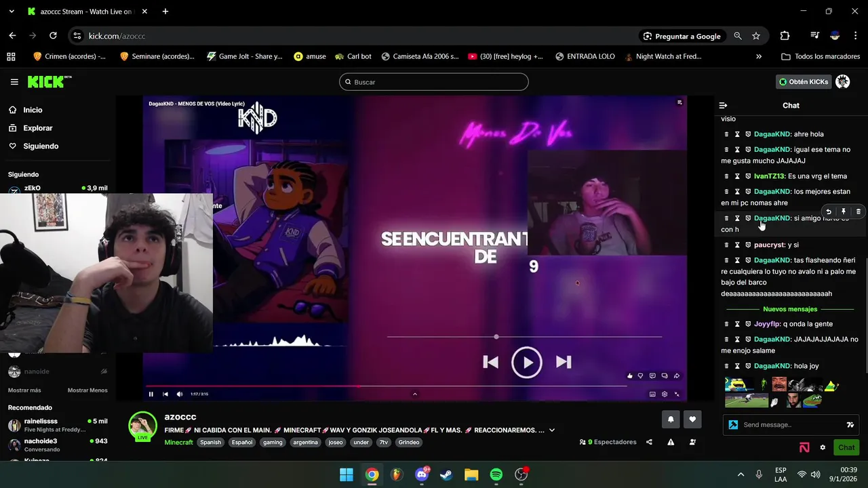Open Spotify from the taskbar
Viewport: 868px width, 488px height.
pyautogui.click(x=496, y=474)
